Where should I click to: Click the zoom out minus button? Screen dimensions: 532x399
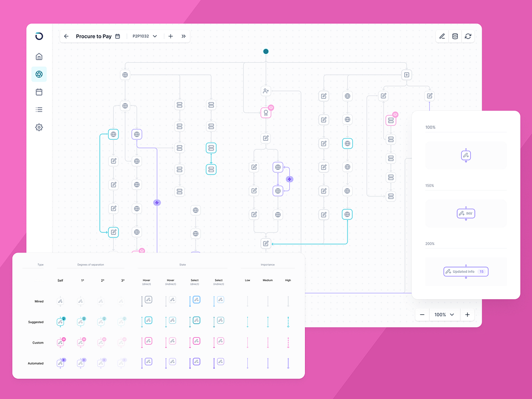(422, 315)
